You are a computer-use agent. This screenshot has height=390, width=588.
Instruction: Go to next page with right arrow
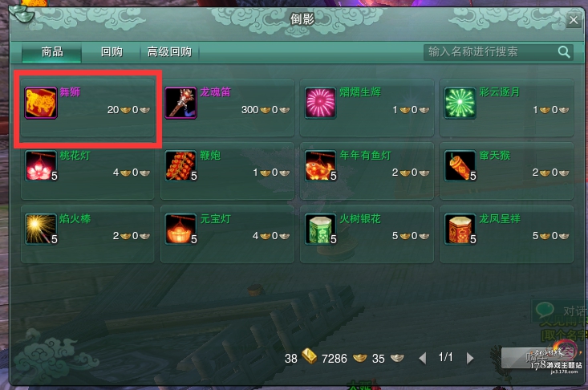click(470, 358)
